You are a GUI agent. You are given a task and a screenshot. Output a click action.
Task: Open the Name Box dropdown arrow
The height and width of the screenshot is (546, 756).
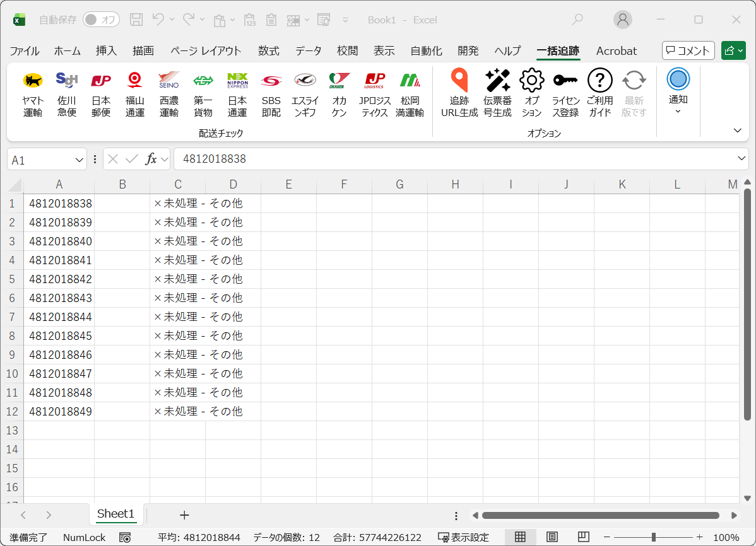[x=79, y=159]
